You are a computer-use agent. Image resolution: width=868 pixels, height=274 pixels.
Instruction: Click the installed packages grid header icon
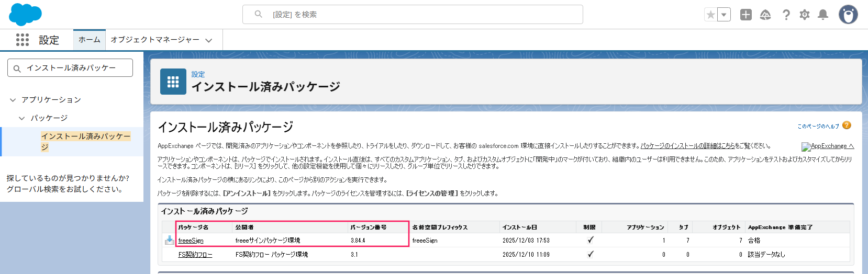173,82
